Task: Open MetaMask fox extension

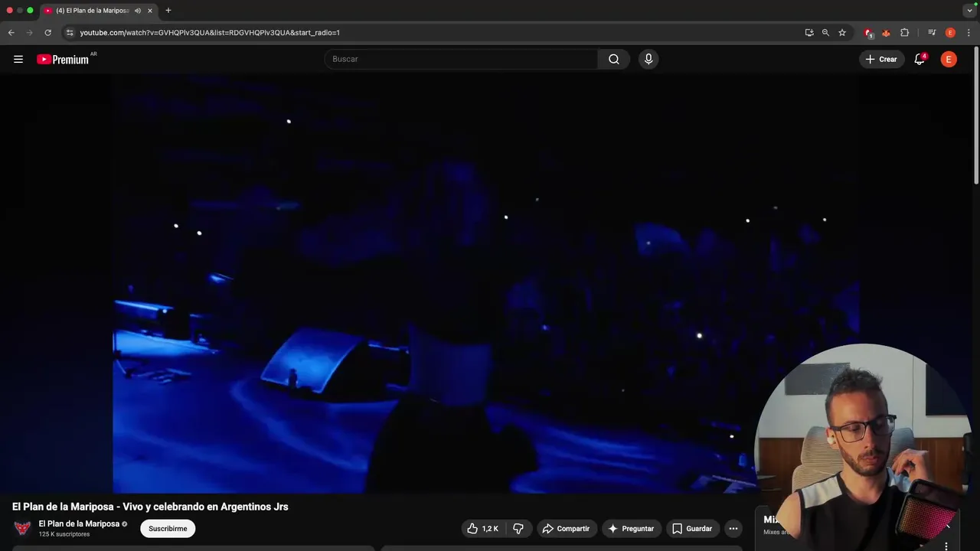Action: pyautogui.click(x=886, y=32)
